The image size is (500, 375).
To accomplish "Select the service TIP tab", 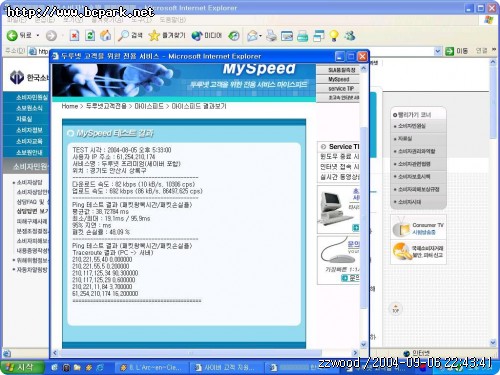I will click(x=338, y=89).
